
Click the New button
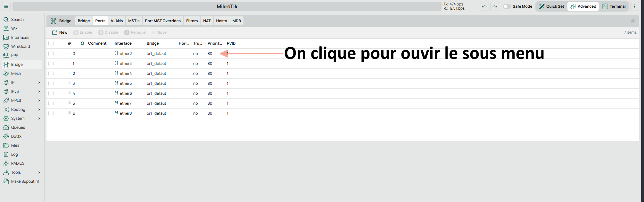[x=60, y=32]
